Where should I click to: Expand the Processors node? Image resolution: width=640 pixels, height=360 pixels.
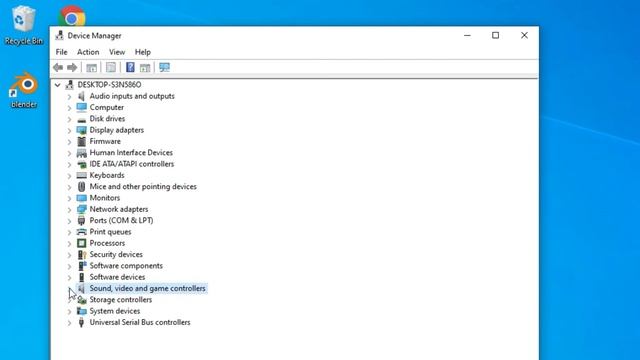pos(69,243)
